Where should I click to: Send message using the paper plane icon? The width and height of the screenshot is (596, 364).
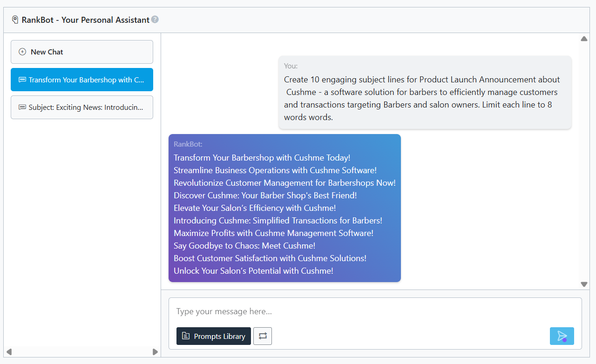(562, 336)
